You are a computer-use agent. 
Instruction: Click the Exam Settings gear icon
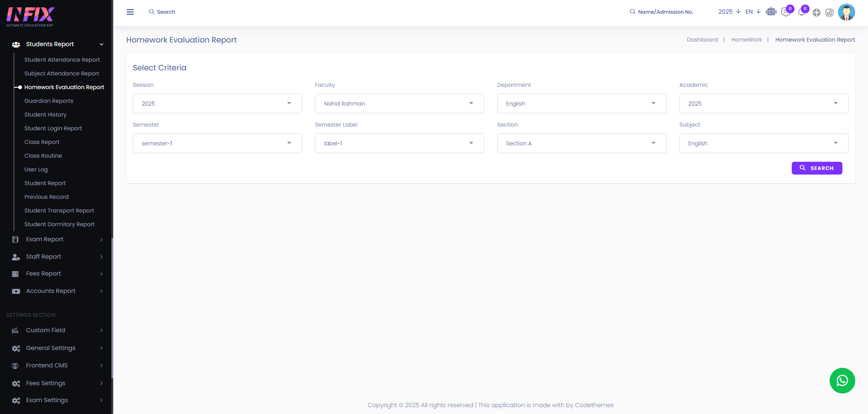[x=16, y=400]
